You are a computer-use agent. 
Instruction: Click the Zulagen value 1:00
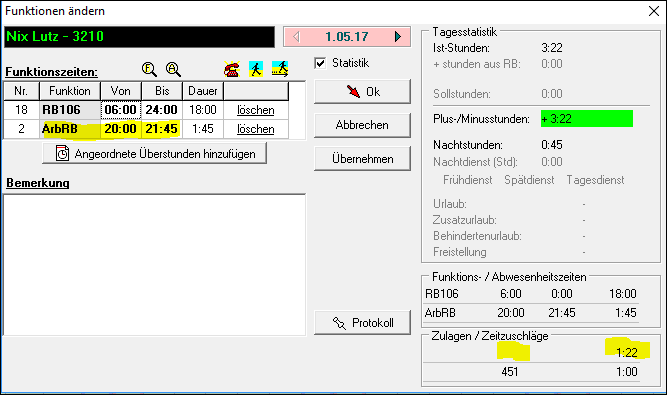tap(627, 372)
